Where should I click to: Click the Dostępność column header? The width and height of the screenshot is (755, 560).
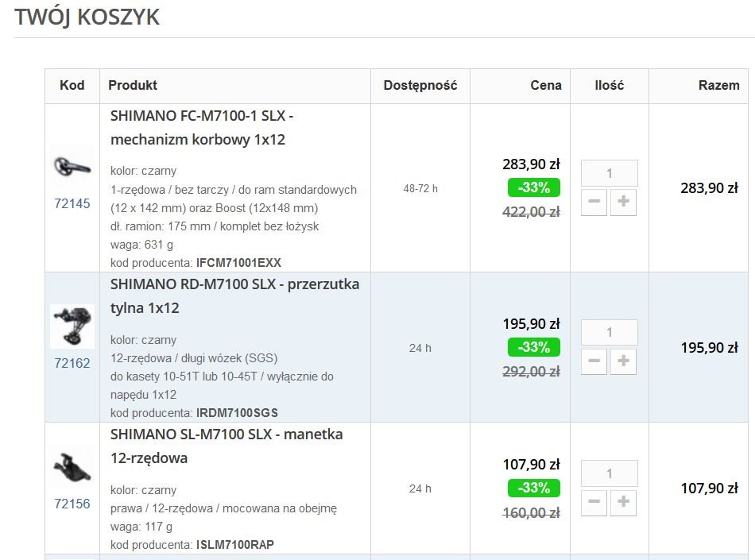(x=420, y=85)
